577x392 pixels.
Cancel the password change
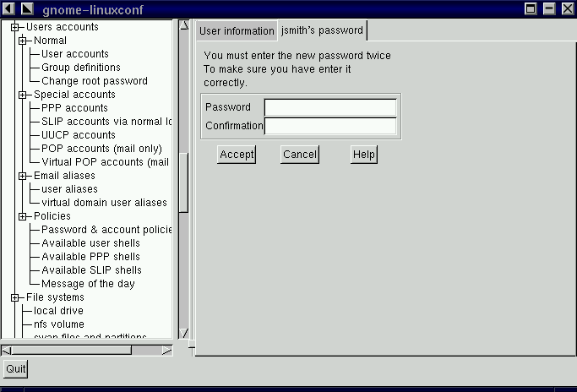299,155
